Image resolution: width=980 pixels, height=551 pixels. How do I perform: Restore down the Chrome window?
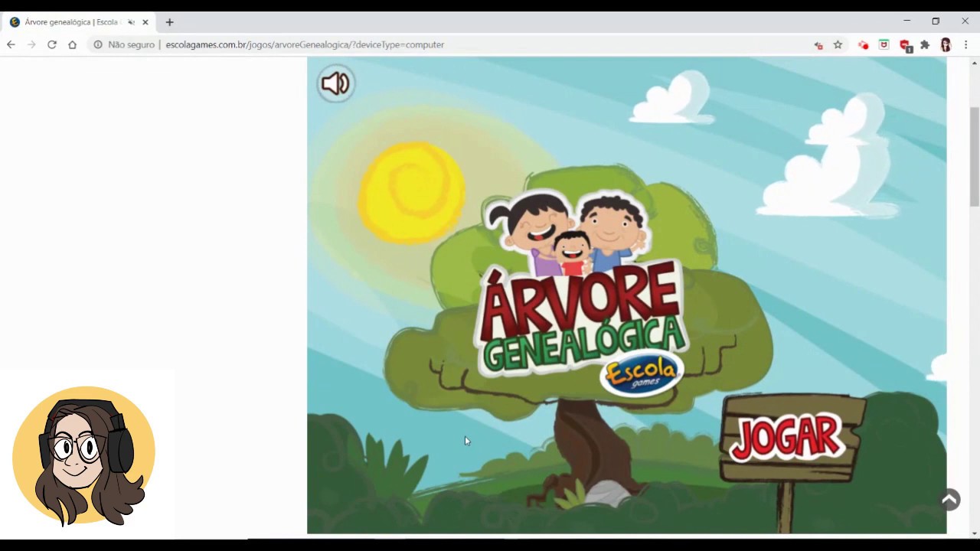pyautogui.click(x=936, y=21)
